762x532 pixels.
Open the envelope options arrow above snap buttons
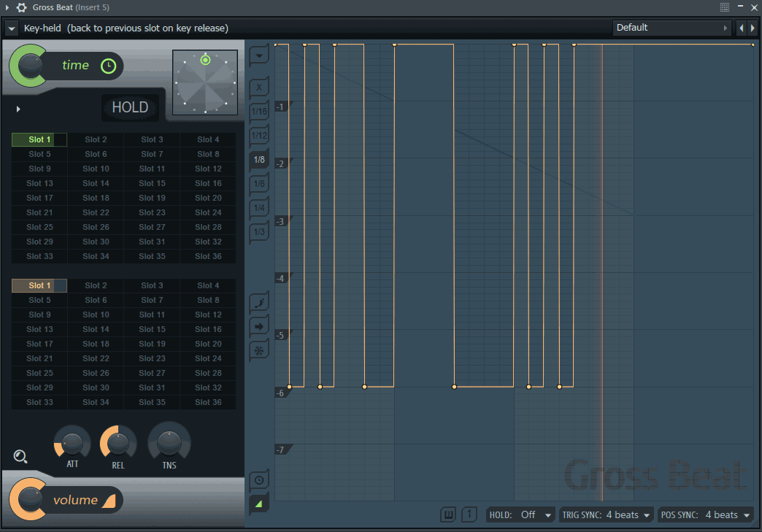click(259, 55)
